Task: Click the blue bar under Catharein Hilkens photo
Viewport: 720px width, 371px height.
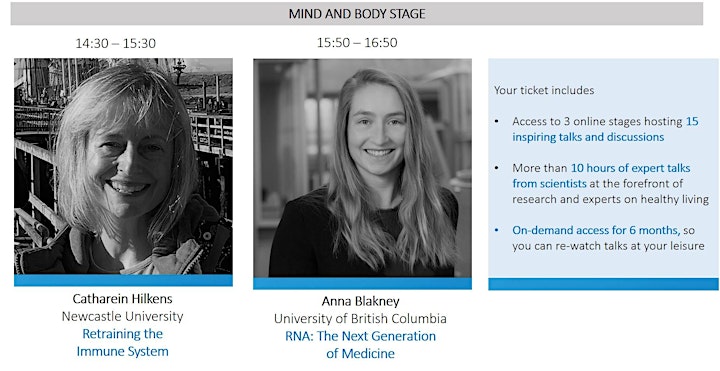Action: pos(123,281)
